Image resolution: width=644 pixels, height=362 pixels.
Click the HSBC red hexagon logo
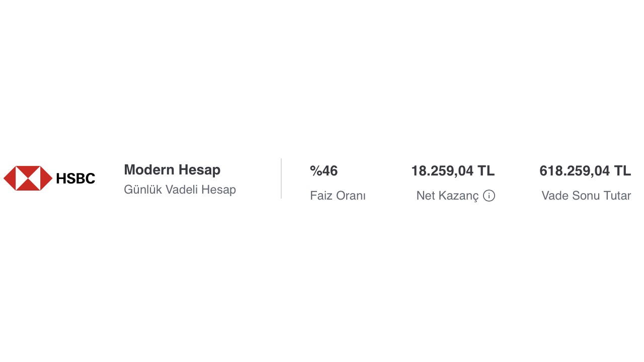click(28, 178)
